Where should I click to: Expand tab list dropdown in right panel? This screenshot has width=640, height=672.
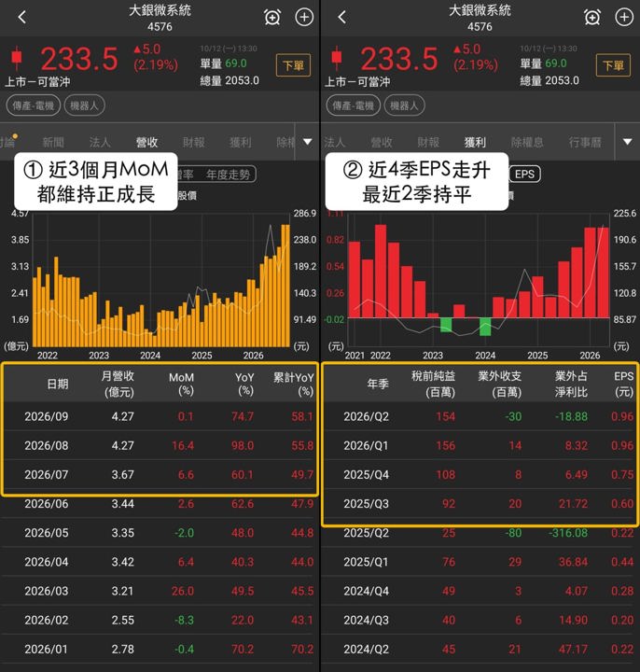[x=627, y=142]
